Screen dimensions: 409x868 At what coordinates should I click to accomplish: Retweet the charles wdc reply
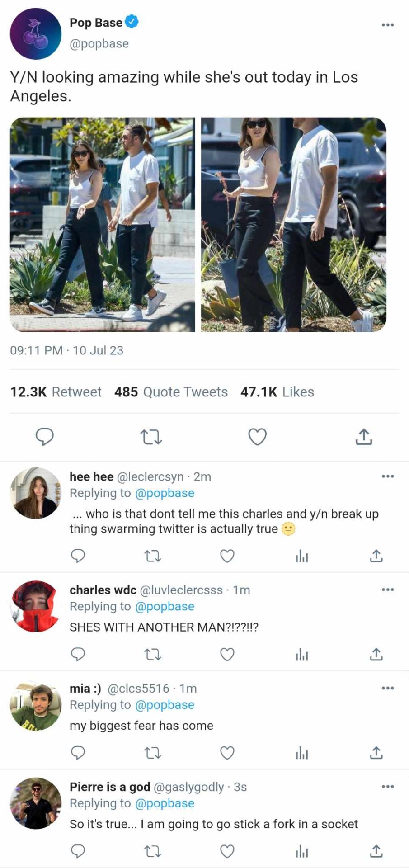tap(152, 654)
